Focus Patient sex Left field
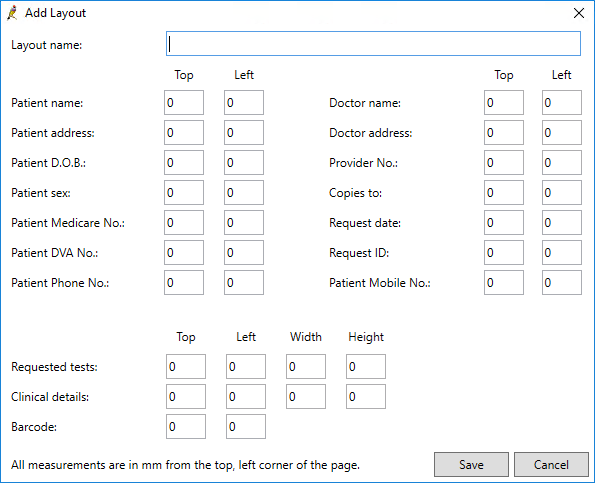This screenshot has width=595, height=483. pos(244,192)
